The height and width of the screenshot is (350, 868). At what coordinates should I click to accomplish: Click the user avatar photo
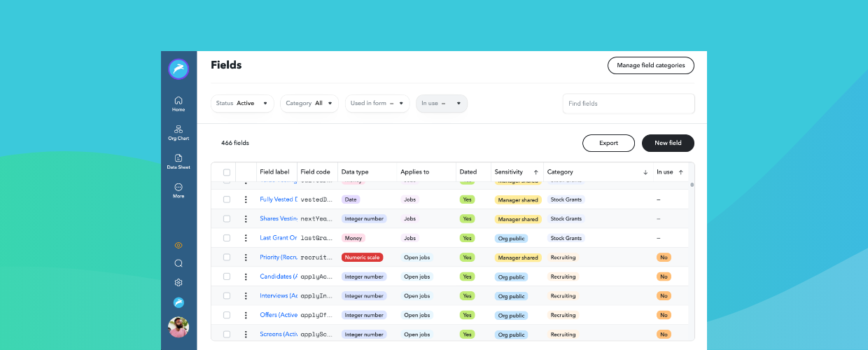pos(178,327)
